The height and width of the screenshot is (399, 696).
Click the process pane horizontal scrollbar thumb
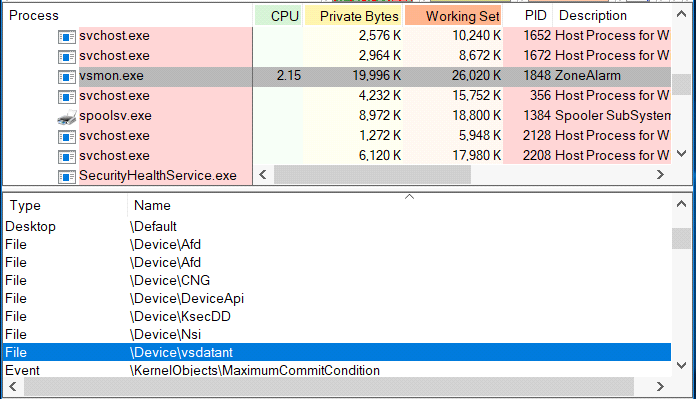(x=372, y=175)
